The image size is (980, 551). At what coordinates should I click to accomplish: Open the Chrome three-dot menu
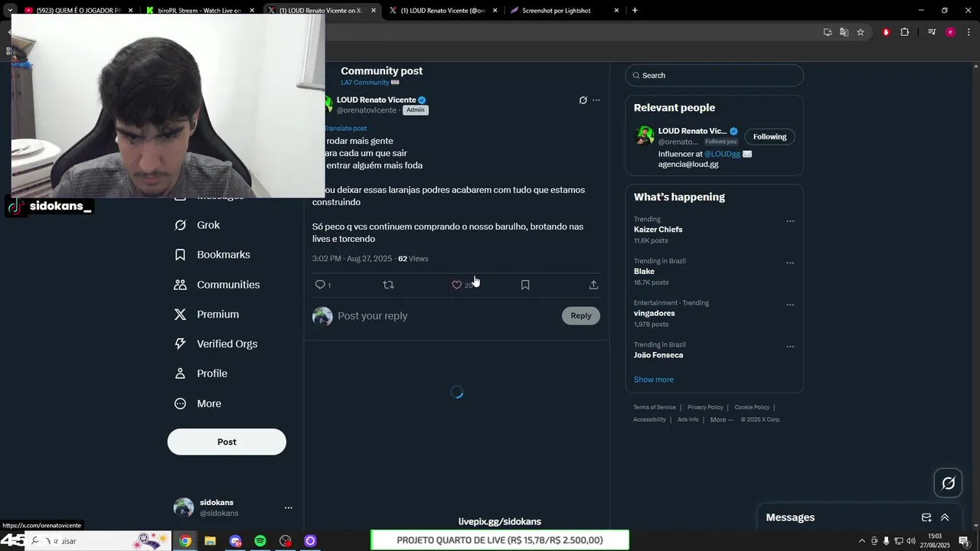pos(969,32)
